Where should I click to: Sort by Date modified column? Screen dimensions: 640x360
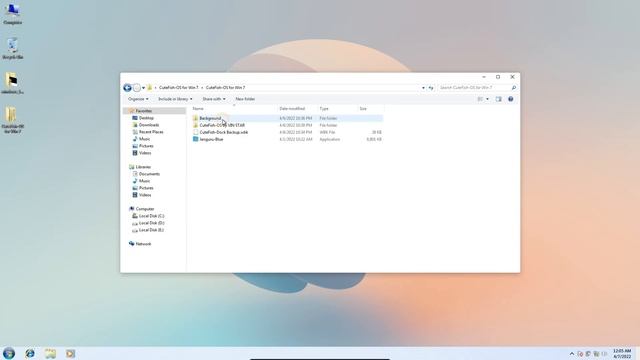292,109
